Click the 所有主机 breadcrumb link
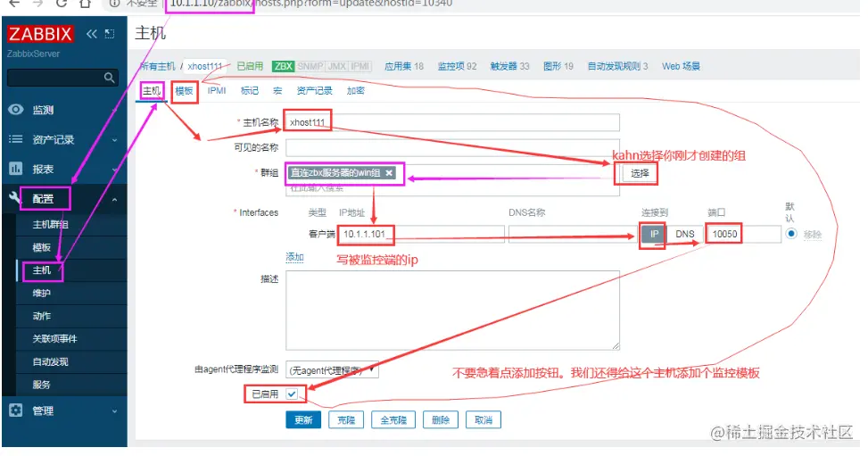 pos(158,67)
